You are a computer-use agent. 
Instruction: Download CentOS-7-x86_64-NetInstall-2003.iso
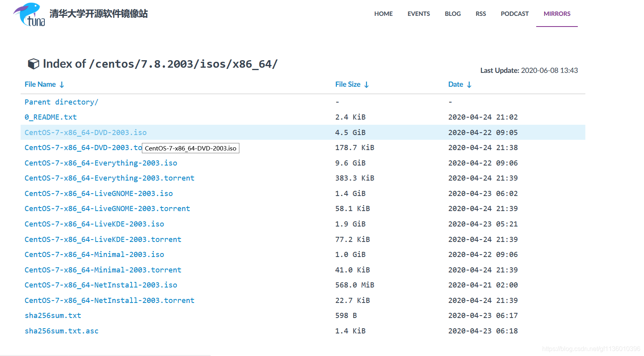tap(101, 285)
